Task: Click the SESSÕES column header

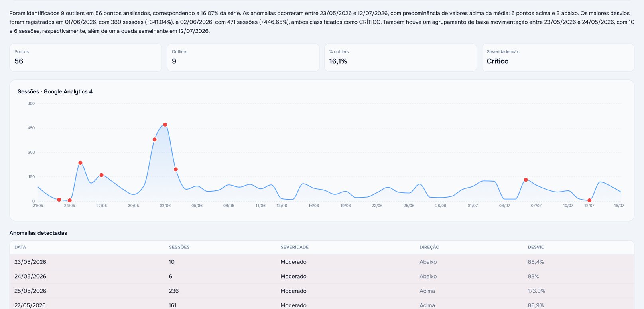Action: point(179,247)
